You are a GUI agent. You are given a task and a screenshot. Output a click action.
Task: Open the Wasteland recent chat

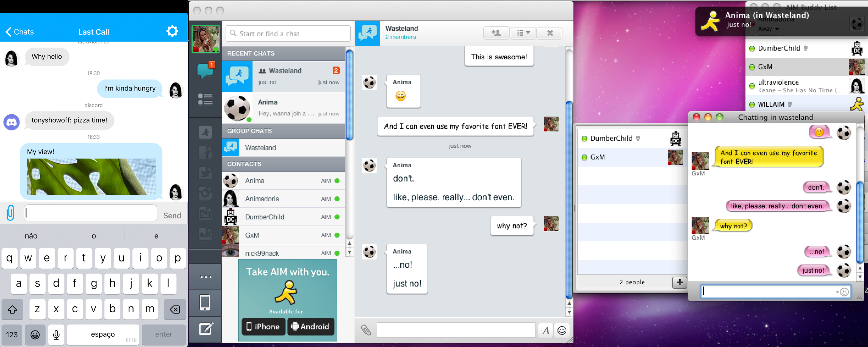[x=283, y=76]
